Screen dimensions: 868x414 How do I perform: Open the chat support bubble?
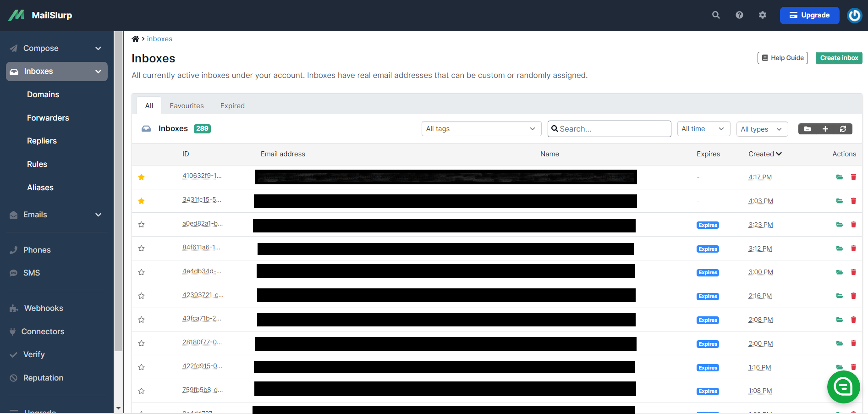pyautogui.click(x=843, y=387)
